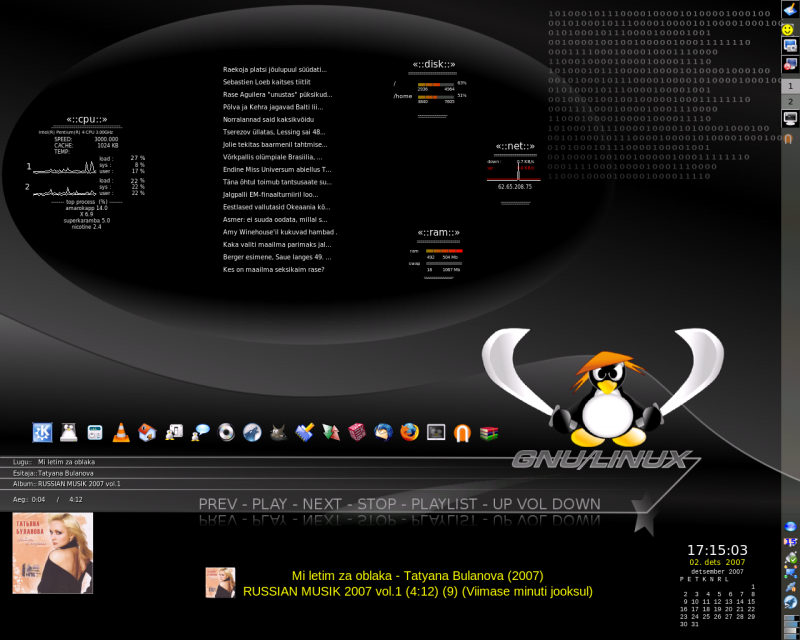
Task: Launch Amarok wolf icon in the dock
Action: [252, 433]
